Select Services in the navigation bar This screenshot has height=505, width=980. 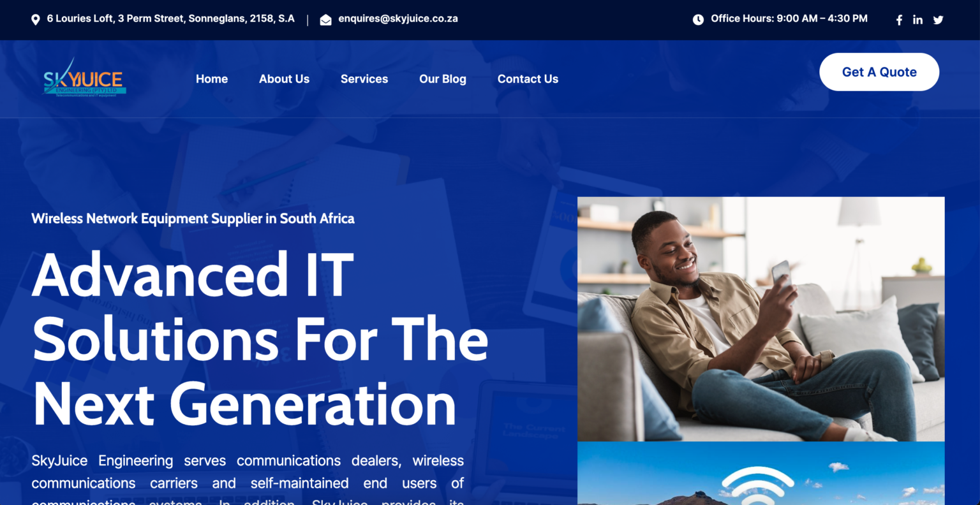(364, 79)
